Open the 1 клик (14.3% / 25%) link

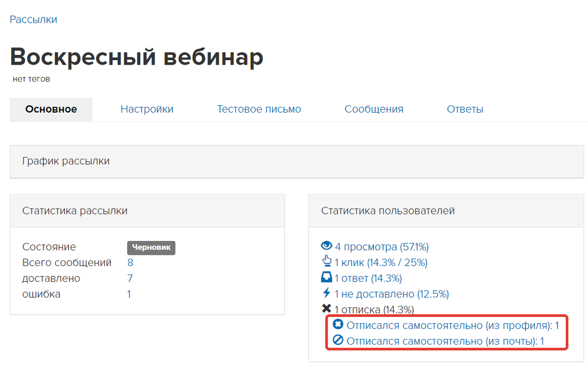click(381, 263)
